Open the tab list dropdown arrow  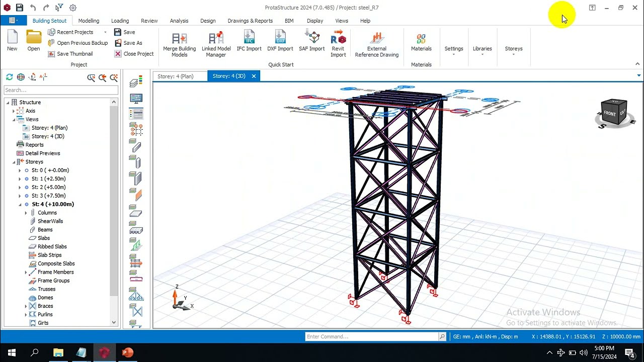638,76
